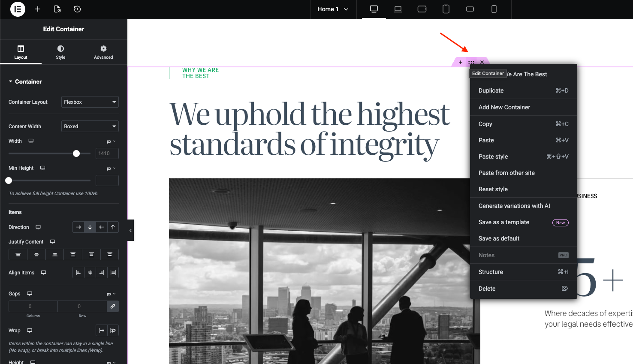The image size is (633, 364).
Task: Switch to mobile portrait device preview
Action: 494,9
